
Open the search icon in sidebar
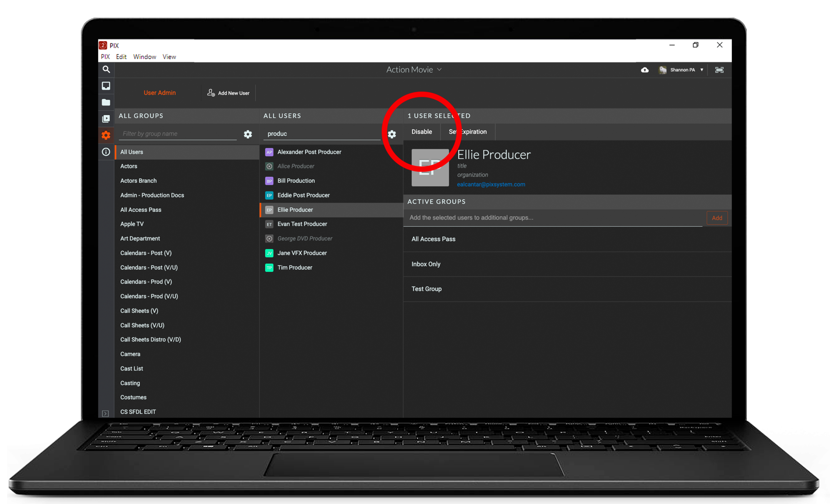point(106,69)
